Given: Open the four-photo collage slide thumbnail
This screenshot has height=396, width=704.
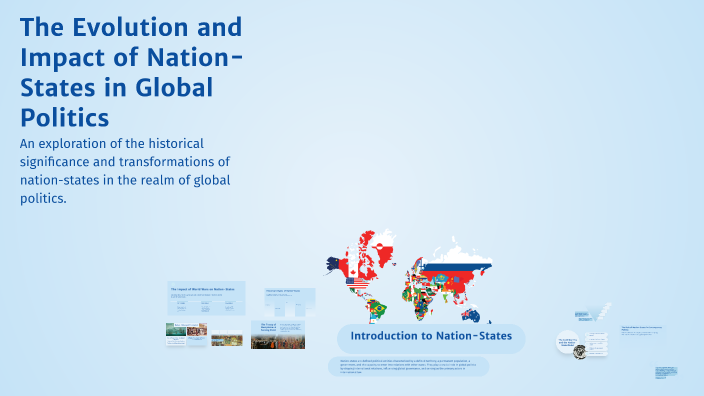Looking at the screenshot, I should pyautogui.click(x=186, y=334).
